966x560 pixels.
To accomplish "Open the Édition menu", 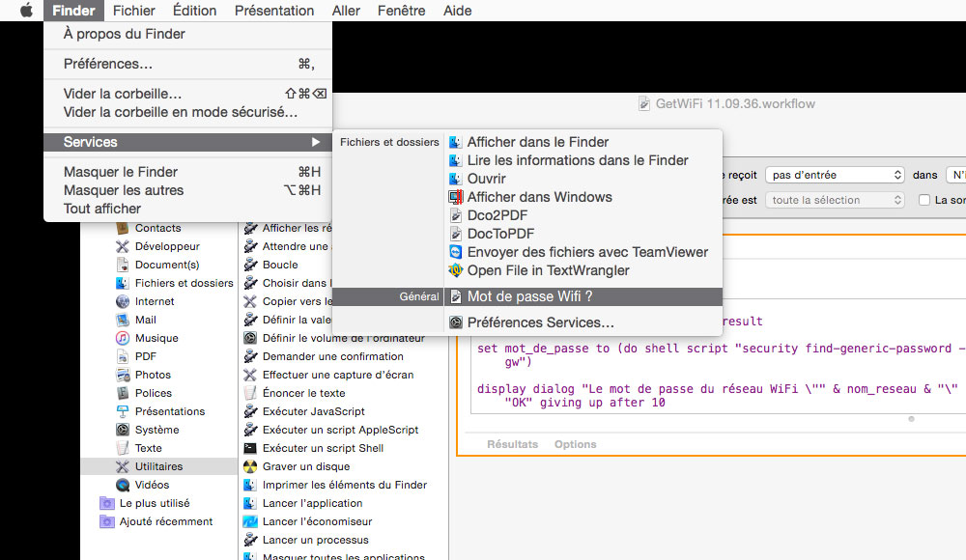I will 195,11.
